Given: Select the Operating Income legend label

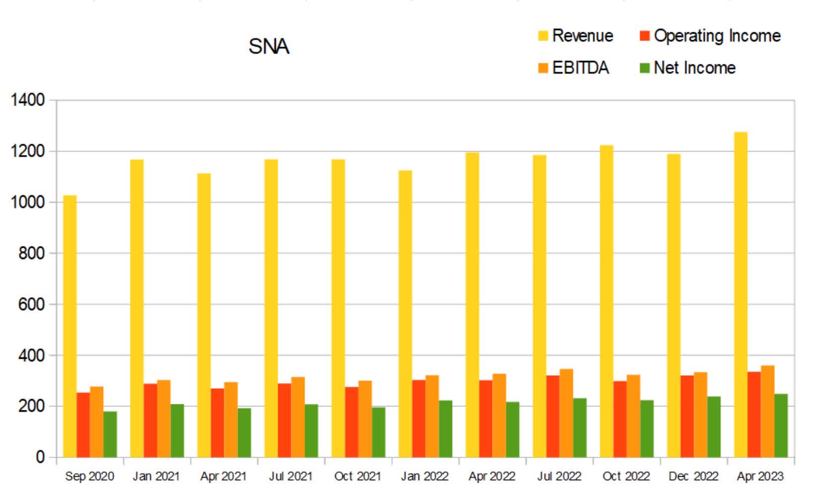Looking at the screenshot, I should click(x=717, y=36).
